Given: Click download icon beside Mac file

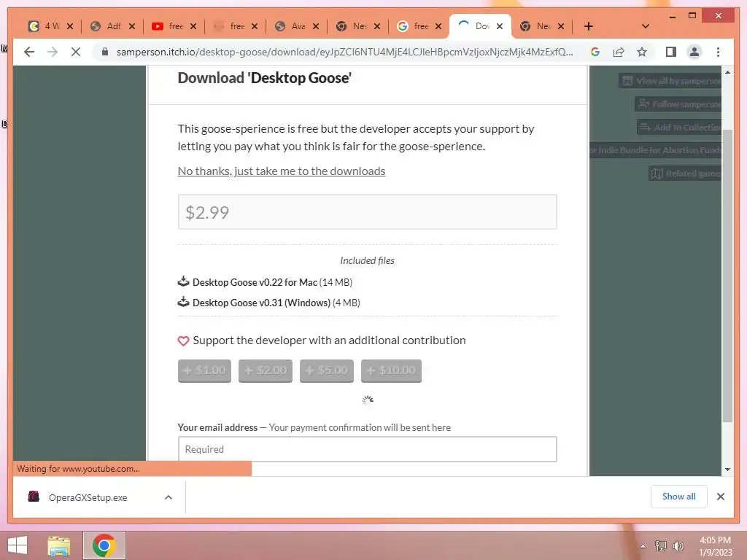Looking at the screenshot, I should [183, 281].
